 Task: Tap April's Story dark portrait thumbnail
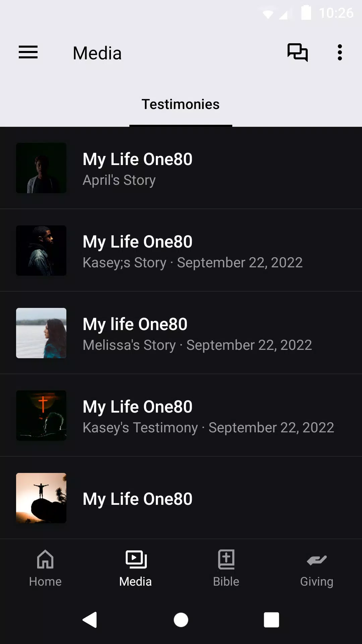pos(41,168)
